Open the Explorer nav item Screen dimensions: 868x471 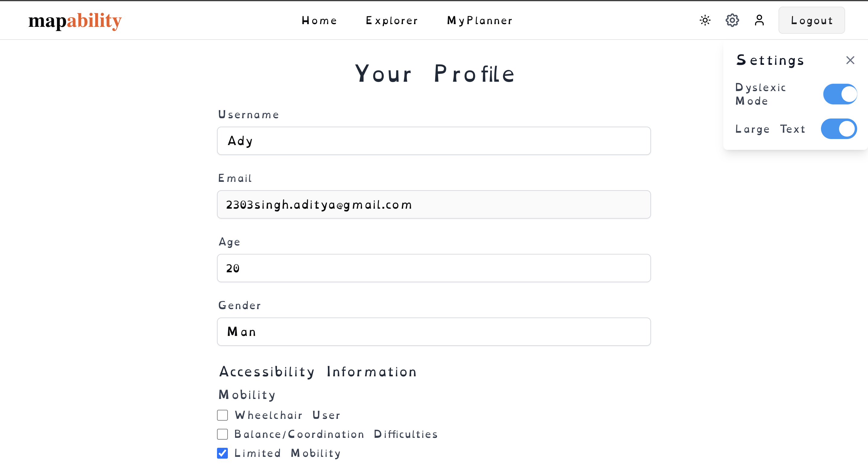tap(392, 21)
